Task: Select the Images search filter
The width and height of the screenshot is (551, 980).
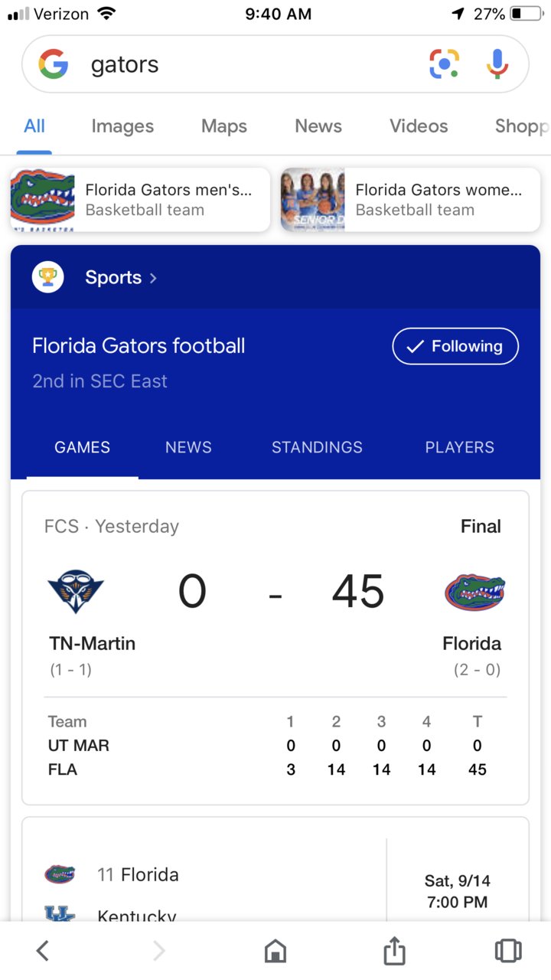Action: point(122,126)
